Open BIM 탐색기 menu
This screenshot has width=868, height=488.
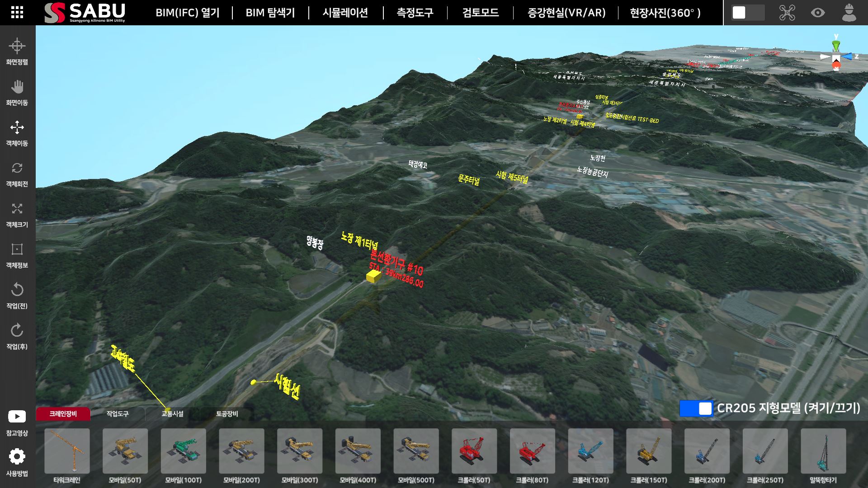270,13
